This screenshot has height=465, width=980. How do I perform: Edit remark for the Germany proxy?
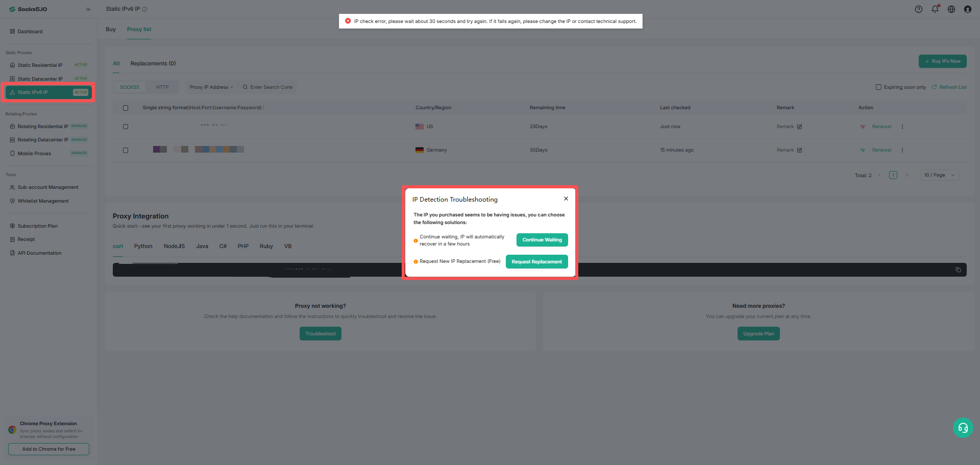coord(799,150)
